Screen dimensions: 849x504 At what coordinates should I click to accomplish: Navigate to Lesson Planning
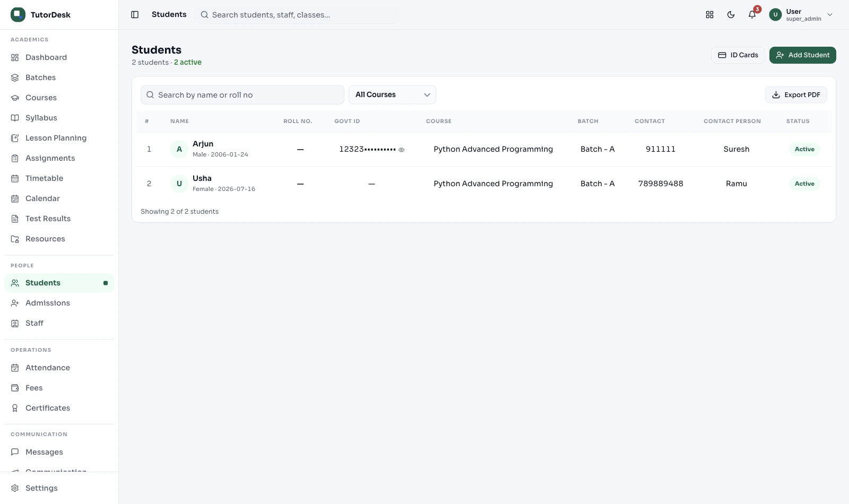(59, 138)
